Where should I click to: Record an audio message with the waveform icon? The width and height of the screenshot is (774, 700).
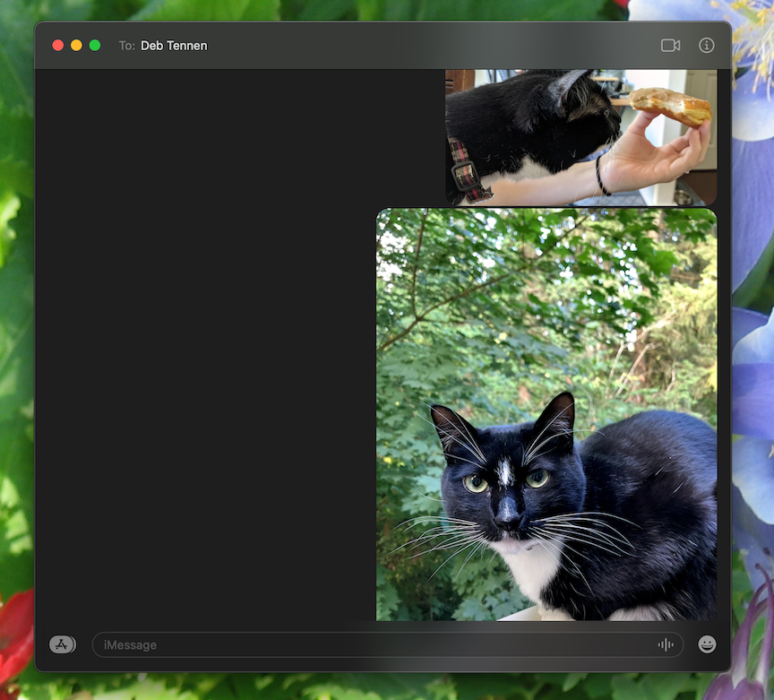pyautogui.click(x=666, y=644)
